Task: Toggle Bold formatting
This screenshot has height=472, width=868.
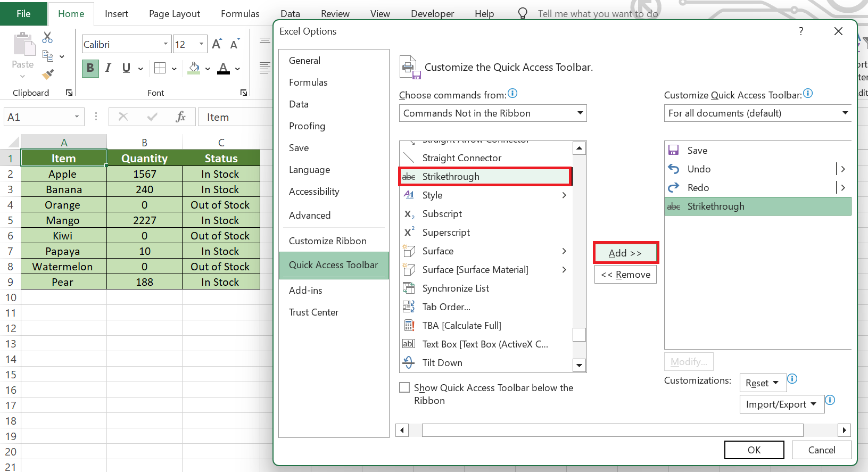Action: click(90, 68)
